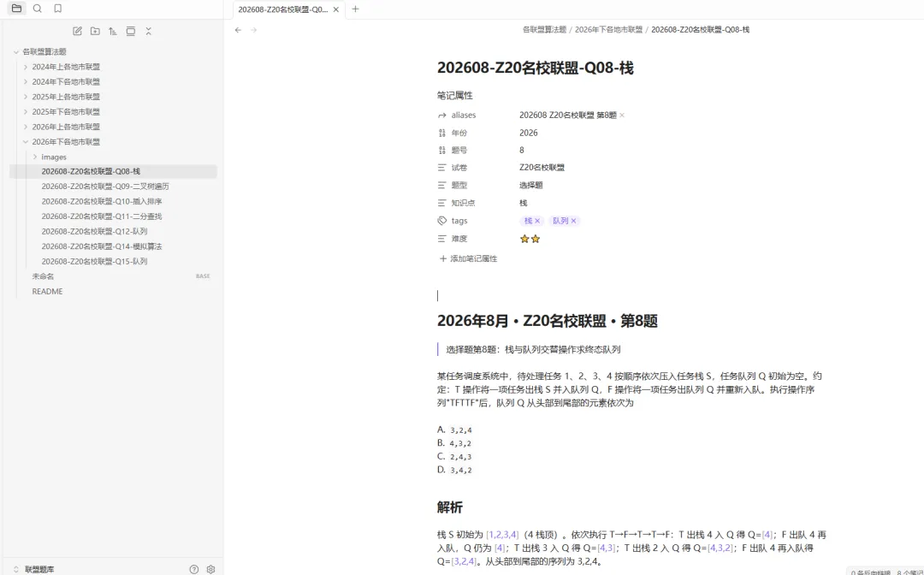Click the [1,2,3,4] link in 解析
Screen dimensions: 924x575
point(502,535)
